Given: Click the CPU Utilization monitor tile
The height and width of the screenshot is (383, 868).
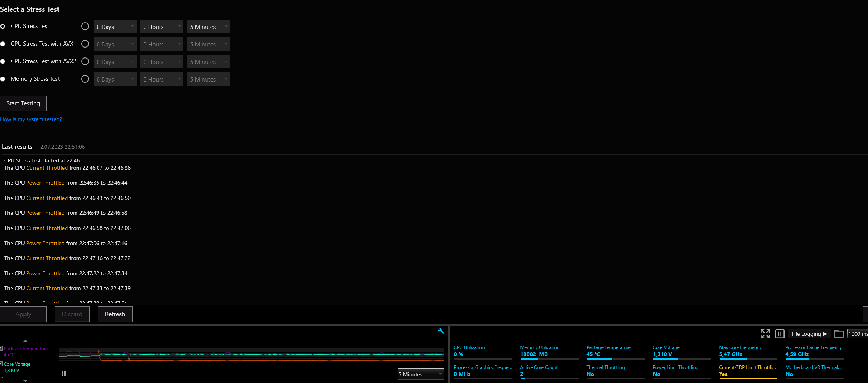Looking at the screenshot, I should tap(483, 352).
